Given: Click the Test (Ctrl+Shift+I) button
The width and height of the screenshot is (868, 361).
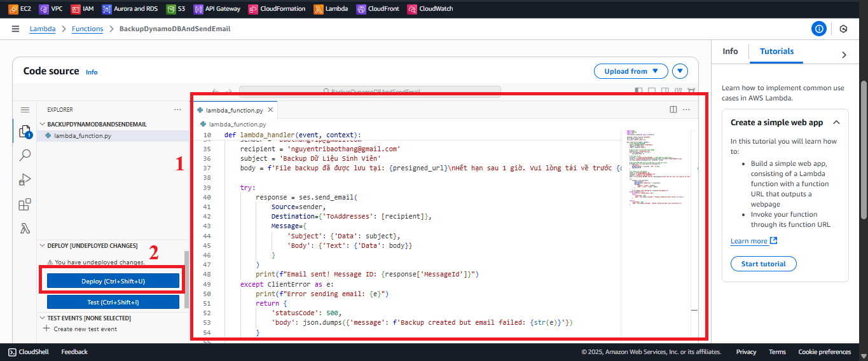Looking at the screenshot, I should click(x=113, y=302).
